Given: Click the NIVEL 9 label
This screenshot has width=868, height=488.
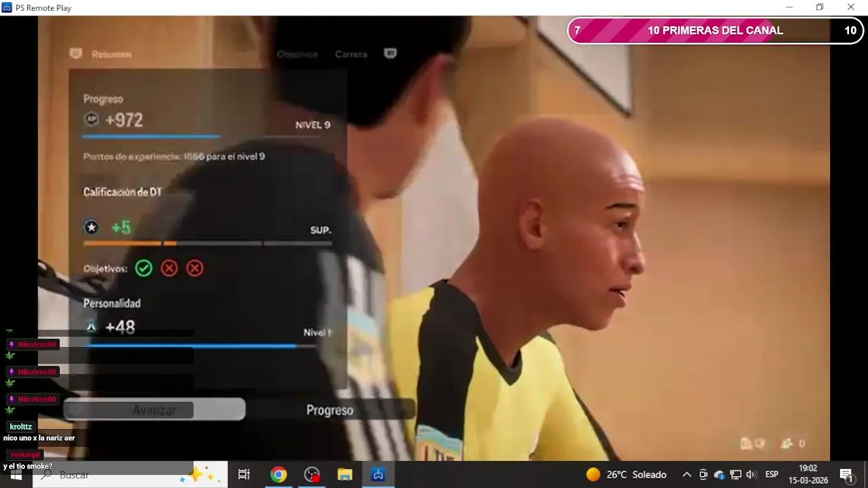Looking at the screenshot, I should [313, 125].
